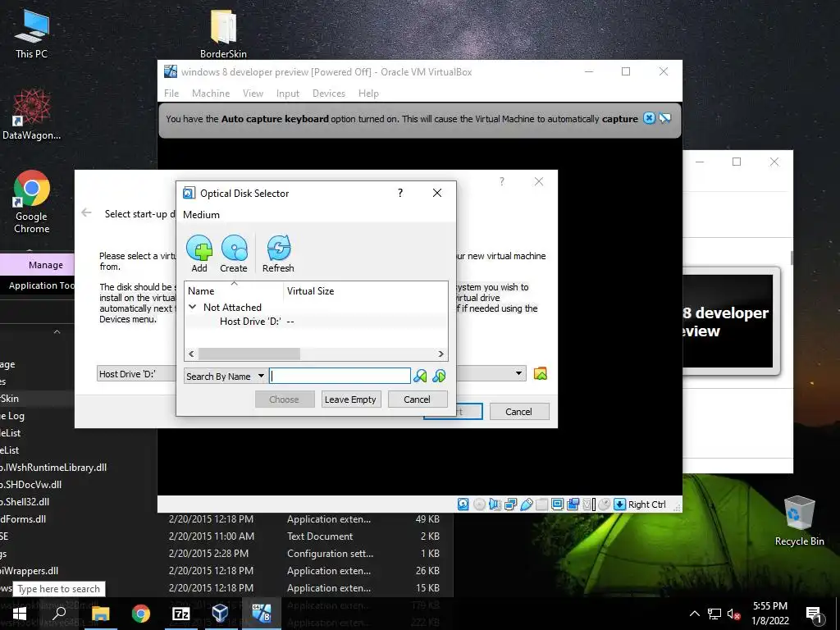Show hidden system tray icons chevron
This screenshot has width=840, height=630.
(x=694, y=614)
